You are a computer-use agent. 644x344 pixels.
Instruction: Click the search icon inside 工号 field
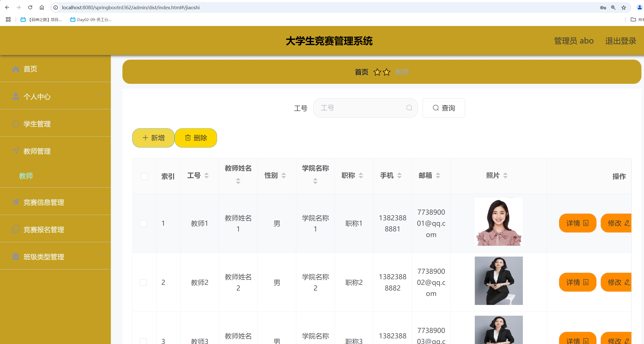409,108
